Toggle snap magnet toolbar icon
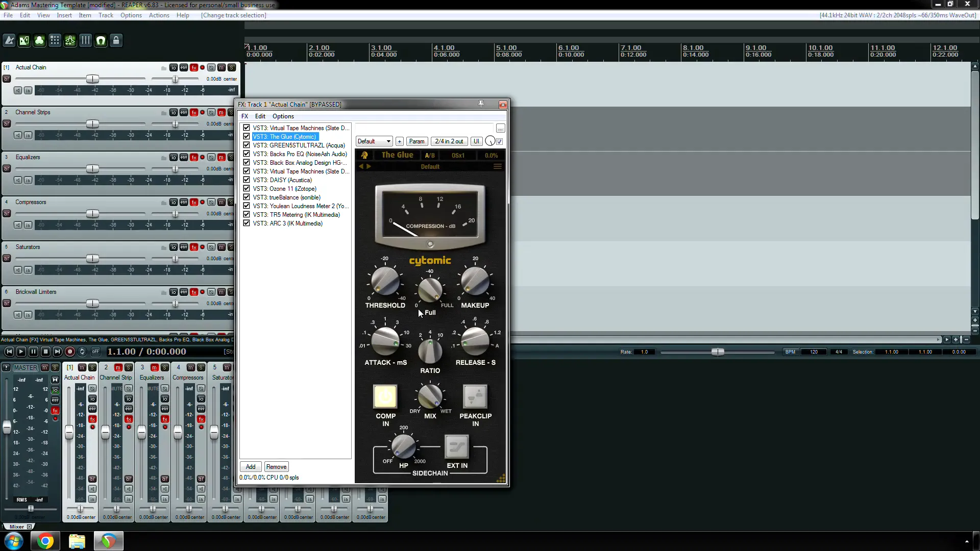This screenshot has width=980, height=551. 101,41
